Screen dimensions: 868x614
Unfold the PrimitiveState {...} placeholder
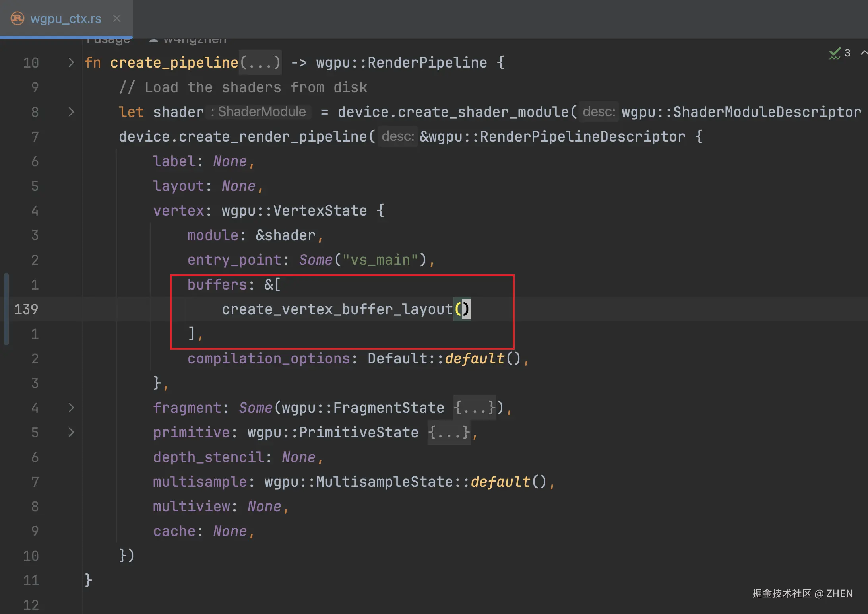(449, 433)
